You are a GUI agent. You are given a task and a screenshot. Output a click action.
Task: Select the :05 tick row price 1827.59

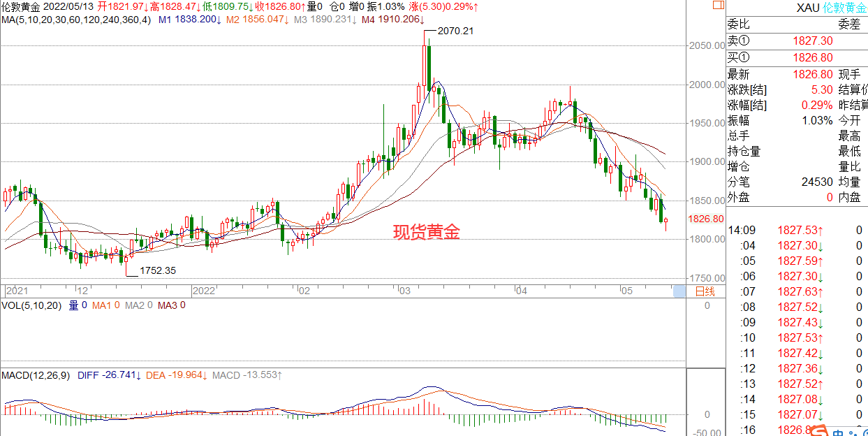point(800,261)
